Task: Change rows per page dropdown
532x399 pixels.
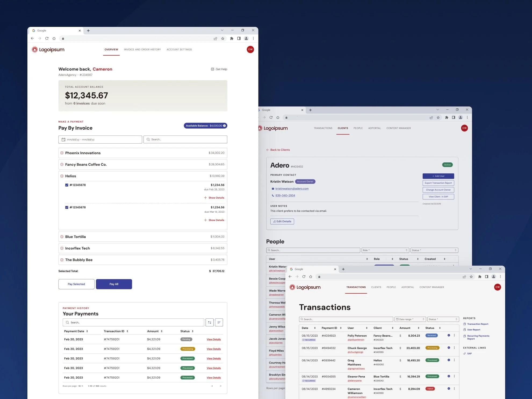Action: pyautogui.click(x=81, y=386)
